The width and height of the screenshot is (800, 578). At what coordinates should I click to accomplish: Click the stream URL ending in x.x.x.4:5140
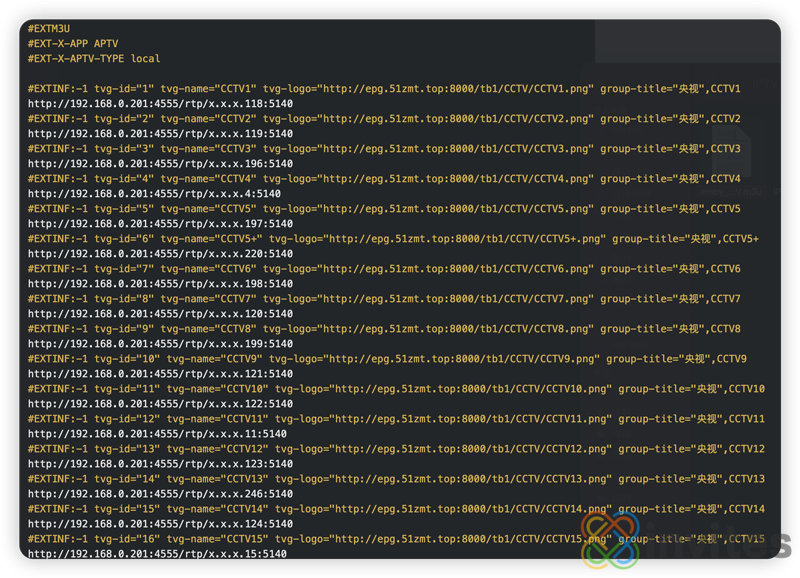(x=154, y=194)
